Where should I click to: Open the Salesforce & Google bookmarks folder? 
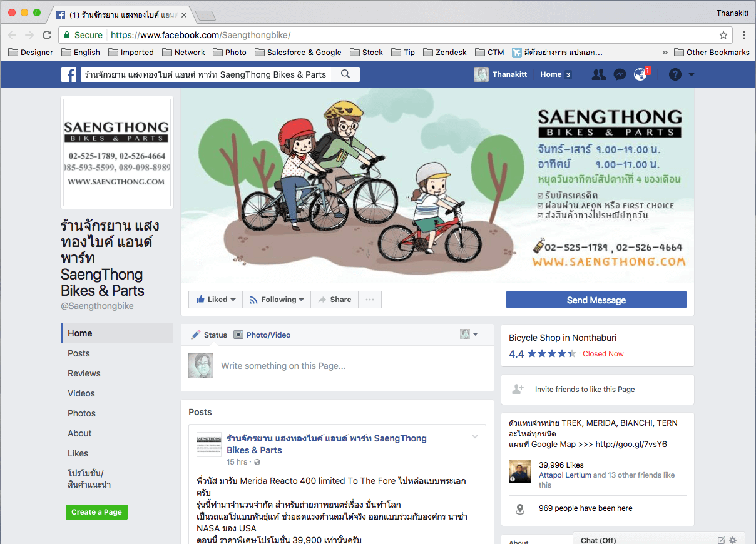pyautogui.click(x=297, y=53)
